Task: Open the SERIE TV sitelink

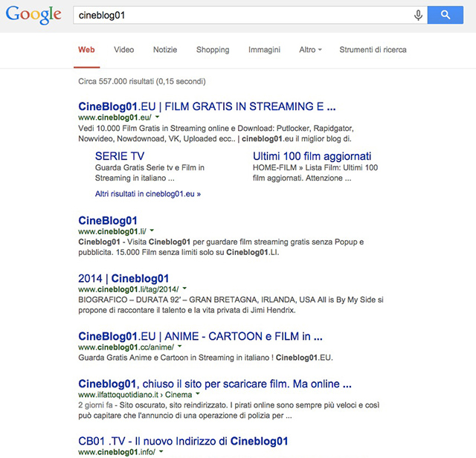Action: (x=120, y=156)
